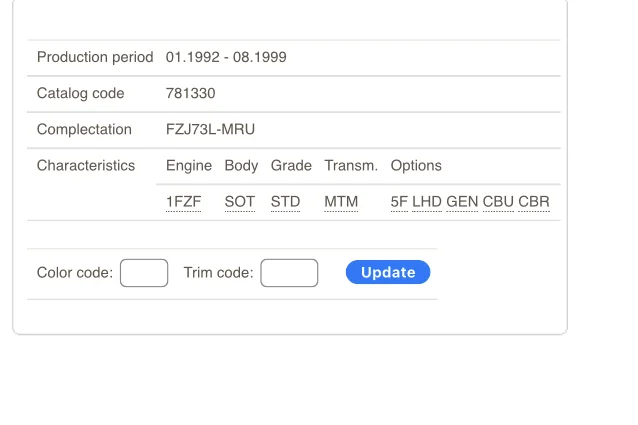
Task: Focus the Color code input field
Action: pyautogui.click(x=144, y=273)
